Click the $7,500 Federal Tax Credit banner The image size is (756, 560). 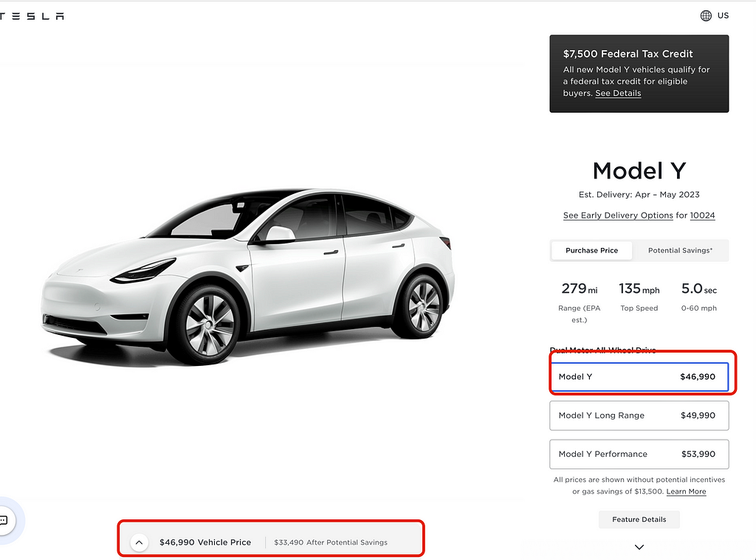point(639,73)
